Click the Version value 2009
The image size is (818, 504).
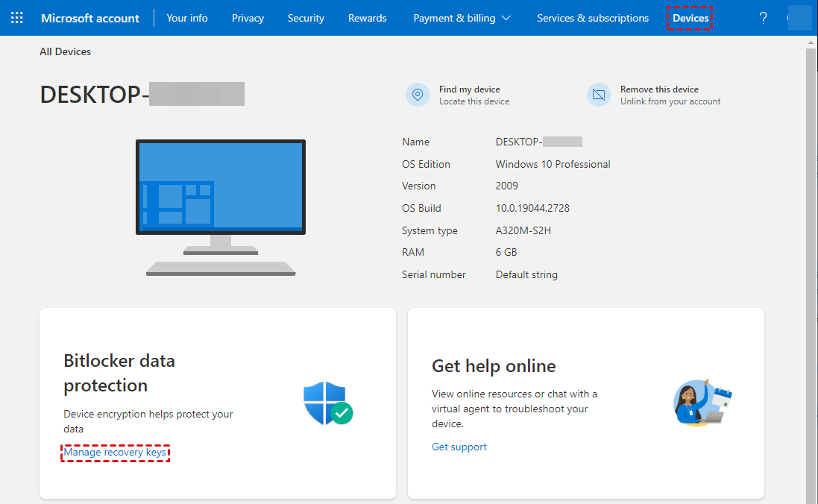(x=506, y=186)
